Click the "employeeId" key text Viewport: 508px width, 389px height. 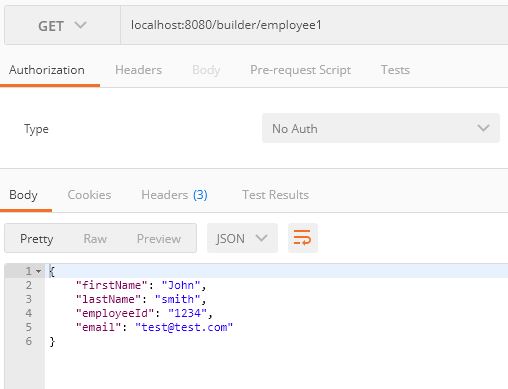coord(115,313)
